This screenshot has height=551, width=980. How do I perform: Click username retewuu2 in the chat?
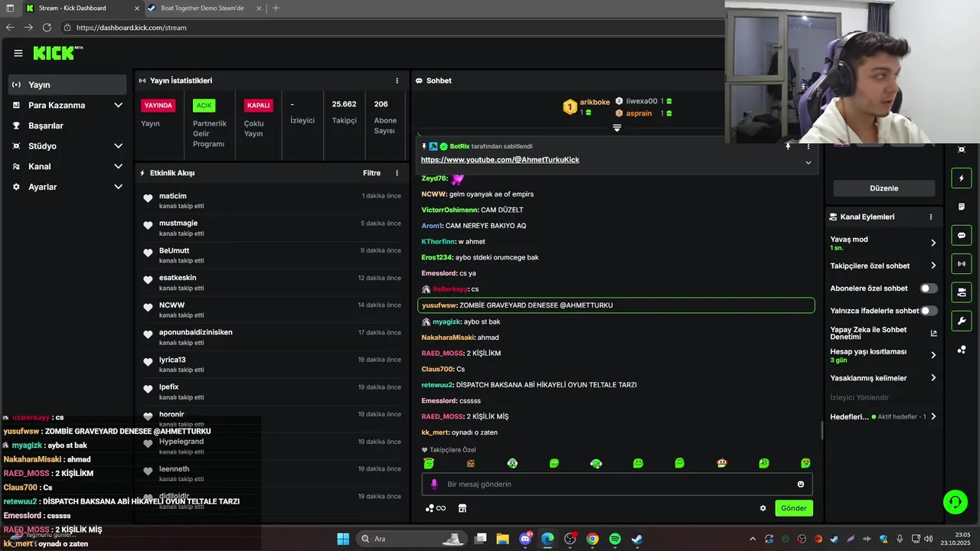click(x=437, y=385)
